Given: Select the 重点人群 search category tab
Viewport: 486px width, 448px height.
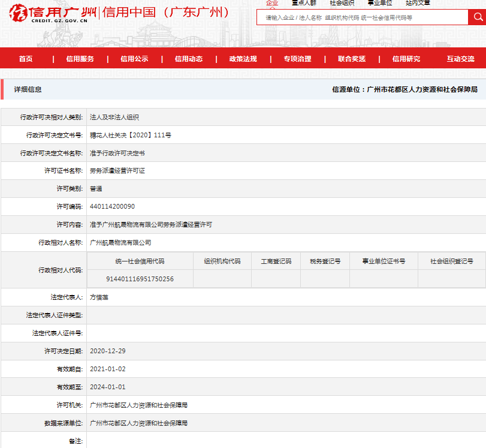Looking at the screenshot, I should pyautogui.click(x=304, y=3).
